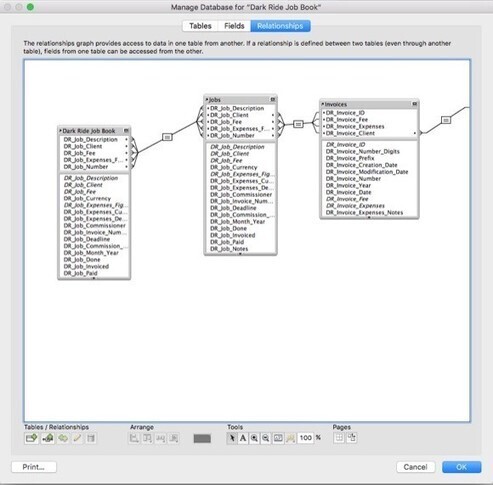This screenshot has width=493, height=485.
Task: Click the fit graph to window icon
Action: point(278,438)
